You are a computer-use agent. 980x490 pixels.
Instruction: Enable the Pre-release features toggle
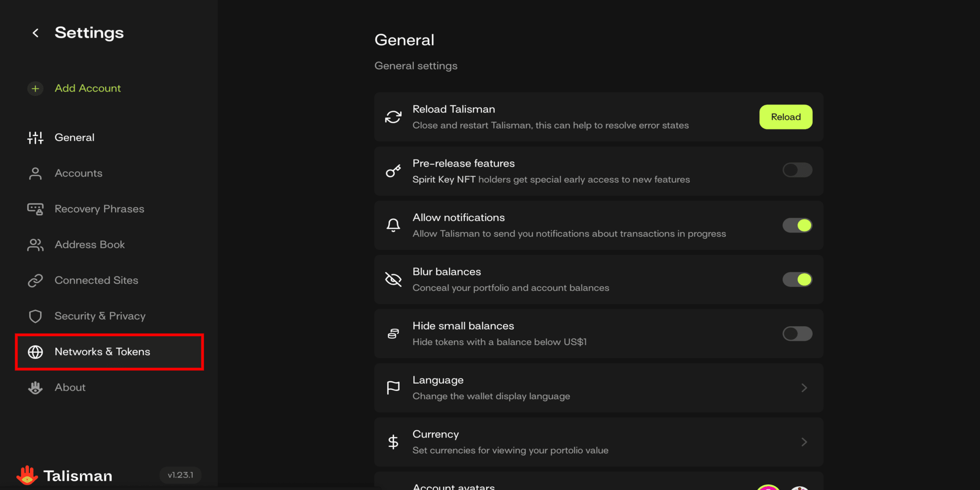tap(797, 170)
